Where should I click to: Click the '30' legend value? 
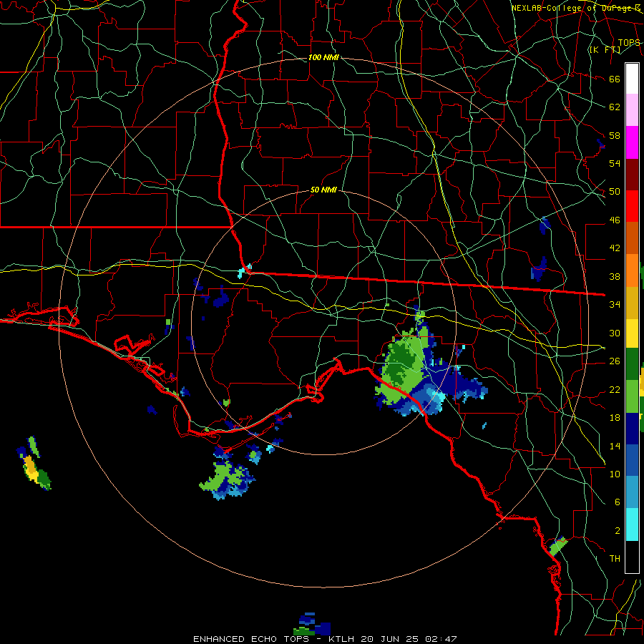point(615,333)
